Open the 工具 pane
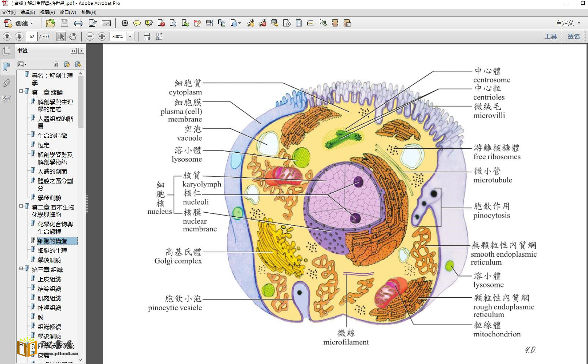 [x=551, y=36]
